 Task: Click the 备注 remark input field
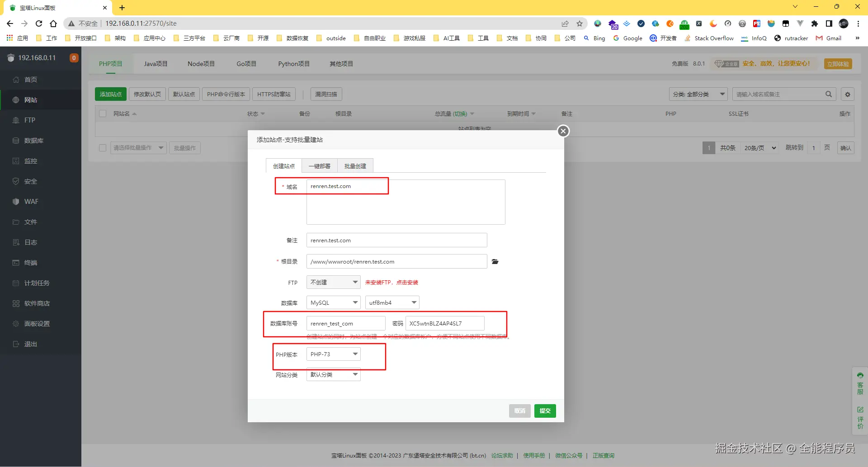click(x=397, y=240)
